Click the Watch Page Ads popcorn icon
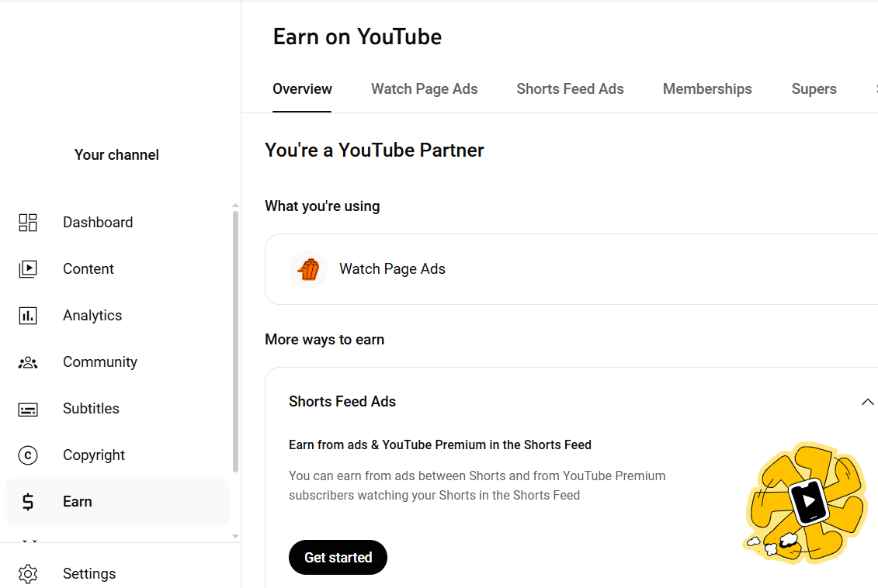 click(x=308, y=269)
